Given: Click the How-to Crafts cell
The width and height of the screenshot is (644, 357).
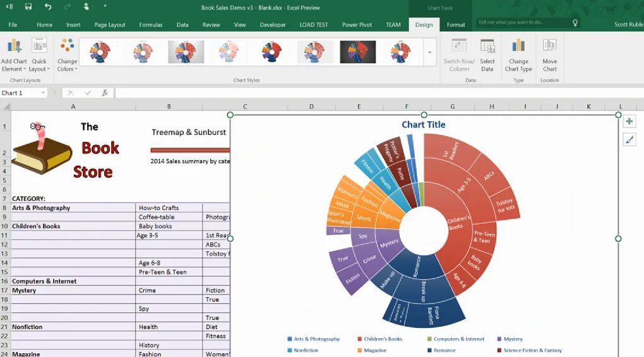Looking at the screenshot, I should 169,208.
